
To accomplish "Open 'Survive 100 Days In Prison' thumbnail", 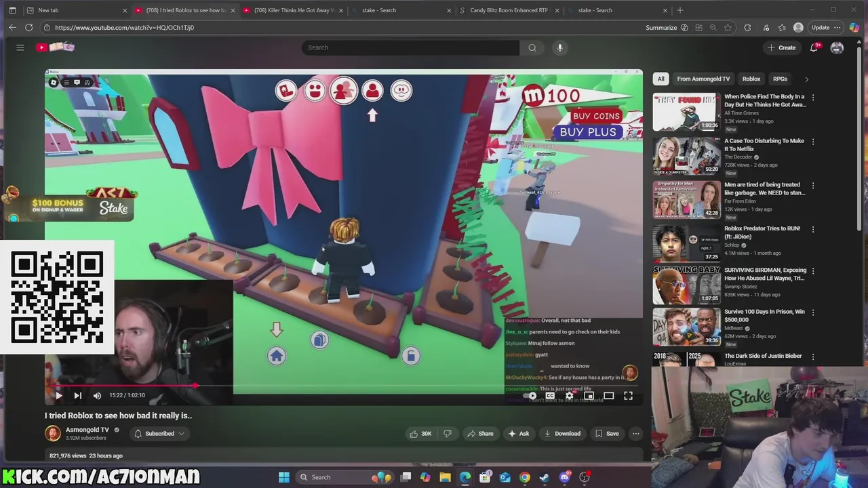I will point(686,327).
